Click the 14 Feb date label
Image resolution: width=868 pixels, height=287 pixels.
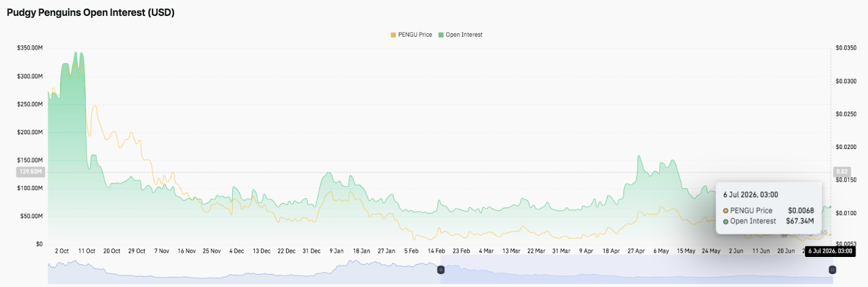436,251
